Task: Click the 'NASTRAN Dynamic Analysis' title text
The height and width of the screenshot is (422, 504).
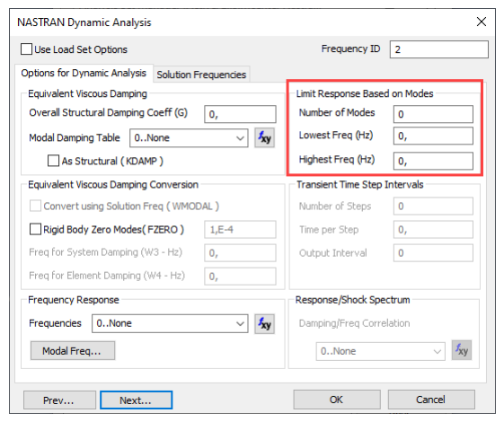Action: pos(84,22)
